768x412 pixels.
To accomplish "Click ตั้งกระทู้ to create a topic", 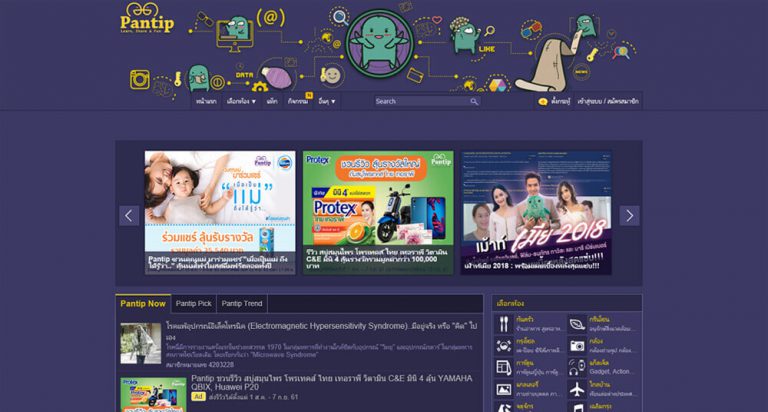I will pos(560,101).
